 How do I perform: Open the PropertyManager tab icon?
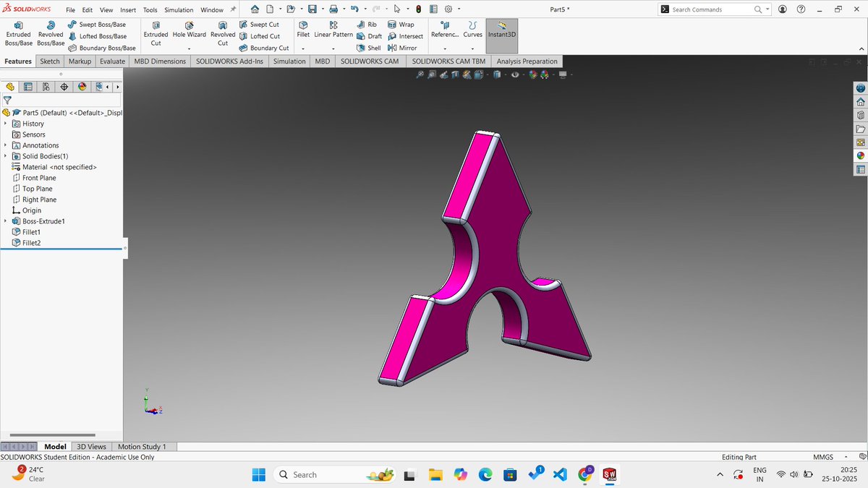click(28, 87)
